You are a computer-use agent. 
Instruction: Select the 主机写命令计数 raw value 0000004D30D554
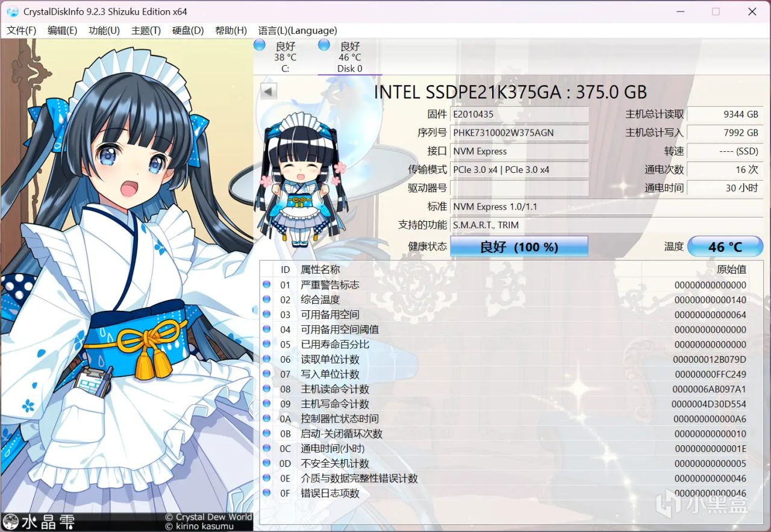click(709, 404)
